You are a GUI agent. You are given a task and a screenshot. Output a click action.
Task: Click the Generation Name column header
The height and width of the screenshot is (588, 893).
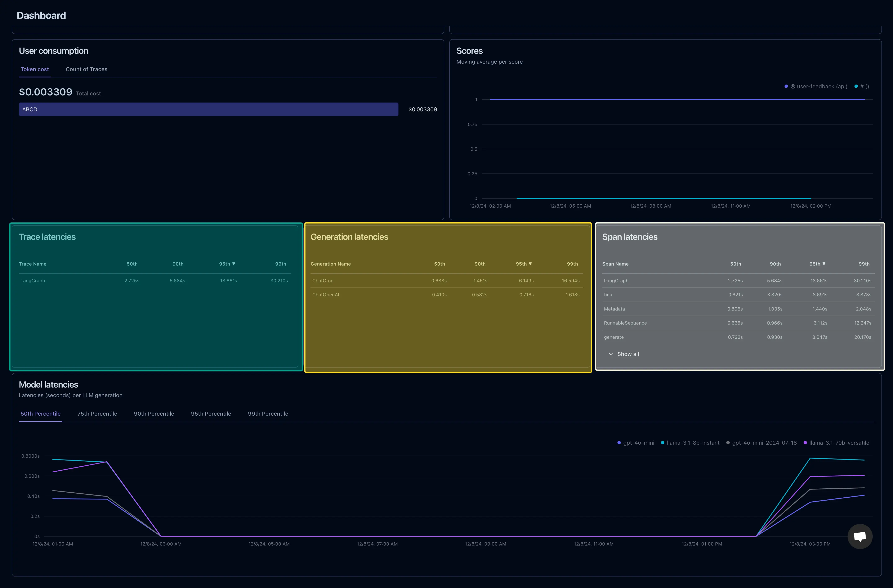coord(331,264)
